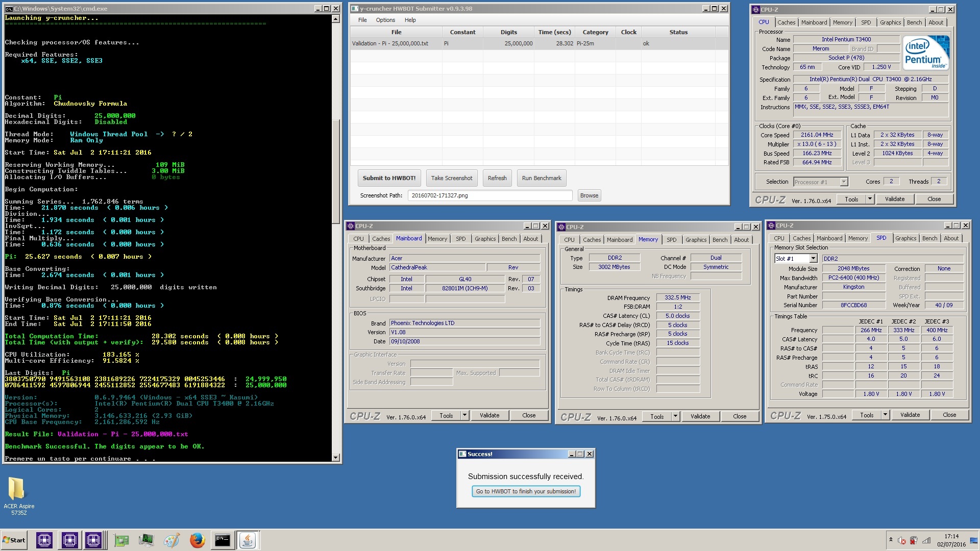Click the Category column header
The height and width of the screenshot is (551, 980).
[x=595, y=32]
